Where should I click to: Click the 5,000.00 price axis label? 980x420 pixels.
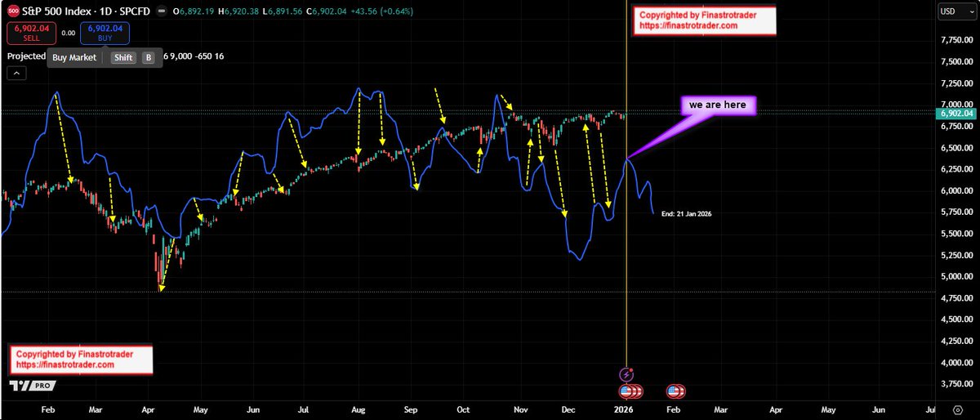(x=955, y=276)
